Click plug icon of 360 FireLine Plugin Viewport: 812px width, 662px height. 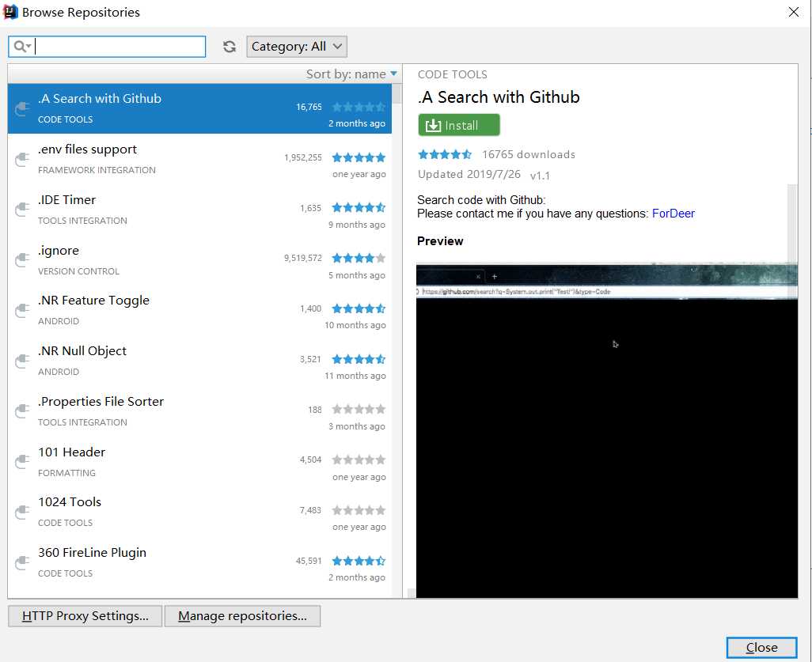[x=21, y=562]
